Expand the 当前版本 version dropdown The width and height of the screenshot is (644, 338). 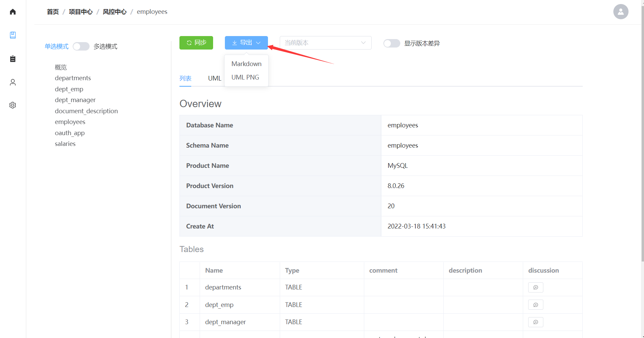325,43
